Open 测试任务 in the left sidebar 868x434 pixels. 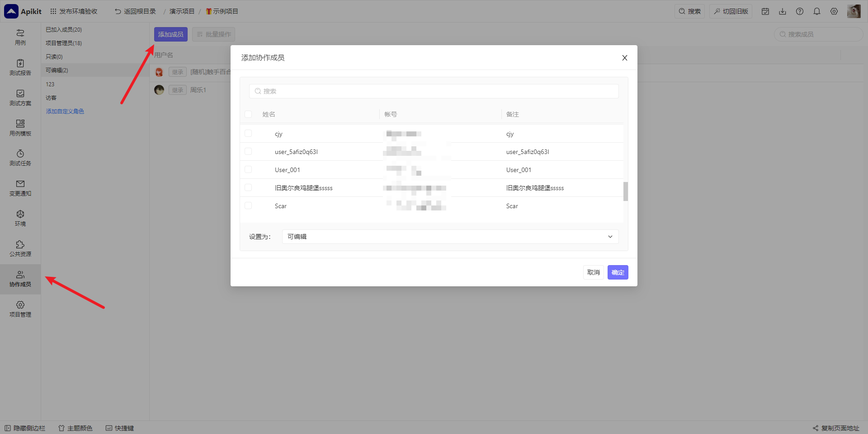point(20,158)
